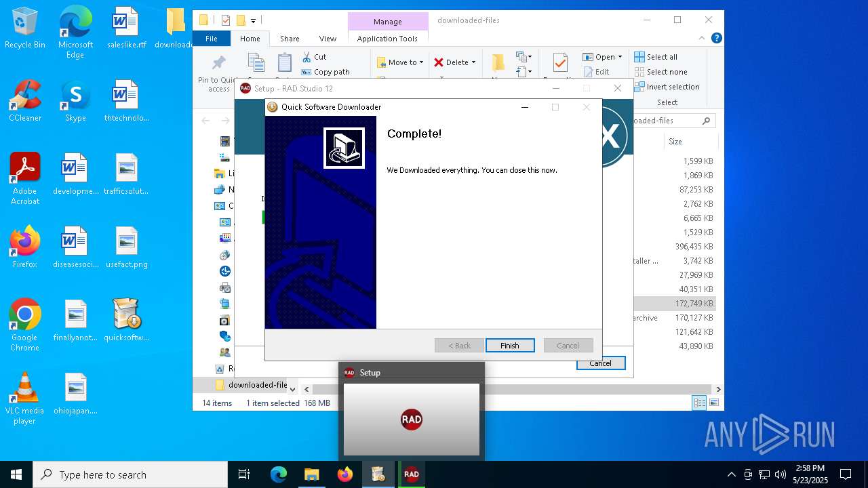Screen dimensions: 868x488
Task: Expand the Delete dropdown arrow
Action: pos(473,62)
